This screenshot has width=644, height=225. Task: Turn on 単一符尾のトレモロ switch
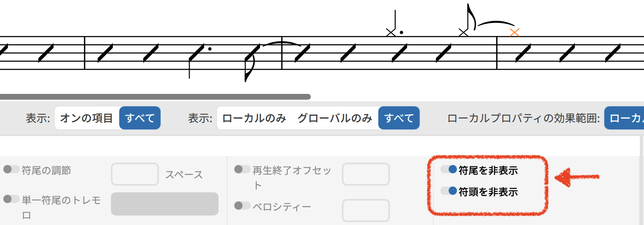tap(12, 199)
